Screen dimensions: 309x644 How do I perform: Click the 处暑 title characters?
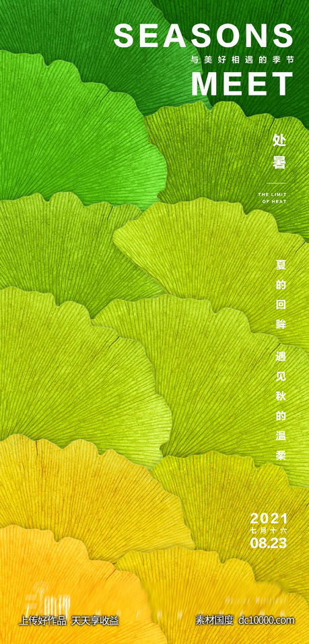point(279,151)
